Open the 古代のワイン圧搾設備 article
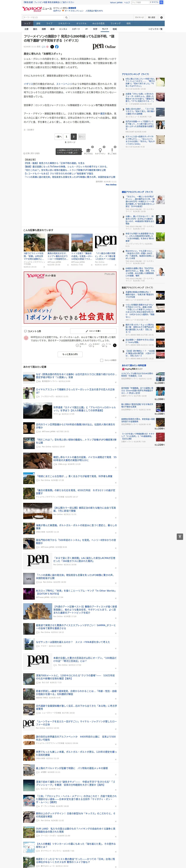Image resolution: width=186 pixels, height=868 pixels. pyautogui.click(x=76, y=426)
